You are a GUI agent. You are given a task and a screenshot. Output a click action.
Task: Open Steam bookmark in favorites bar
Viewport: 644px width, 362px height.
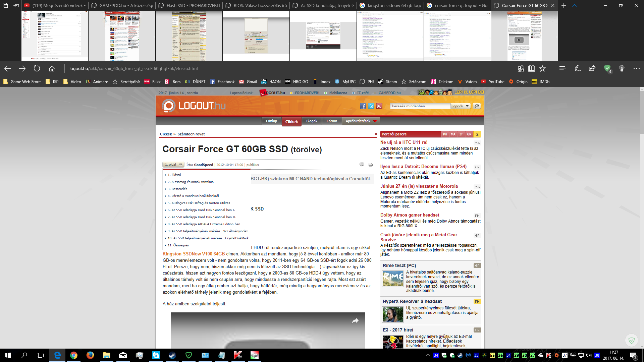point(387,81)
